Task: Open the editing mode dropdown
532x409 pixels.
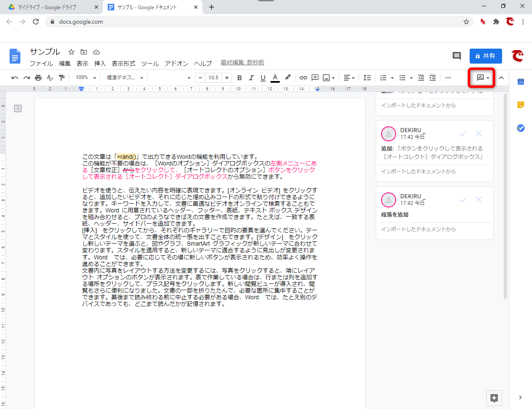Action: click(483, 78)
